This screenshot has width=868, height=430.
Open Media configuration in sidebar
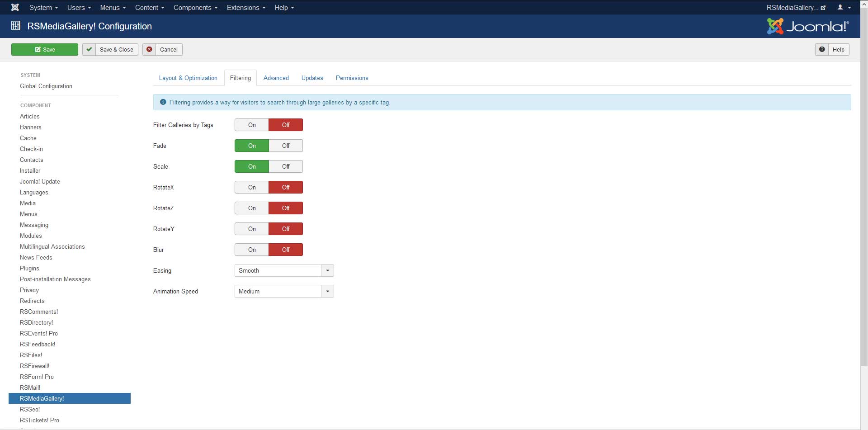[x=28, y=203]
